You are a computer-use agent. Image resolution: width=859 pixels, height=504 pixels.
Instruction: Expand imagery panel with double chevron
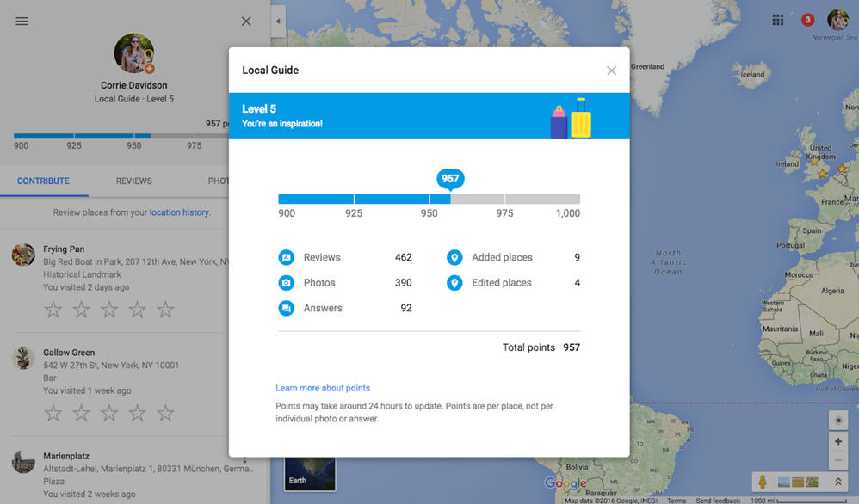[838, 482]
